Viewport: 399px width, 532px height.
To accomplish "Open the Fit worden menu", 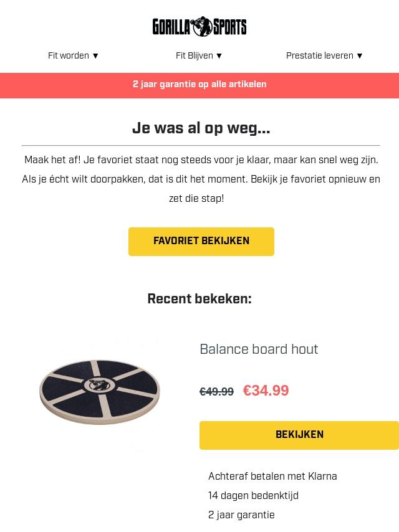I will tap(69, 55).
